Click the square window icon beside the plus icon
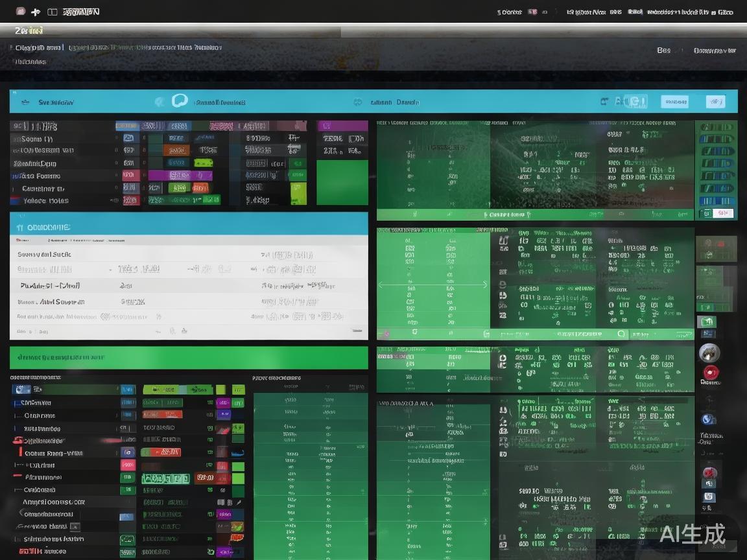The height and width of the screenshot is (560, 747). [x=53, y=12]
